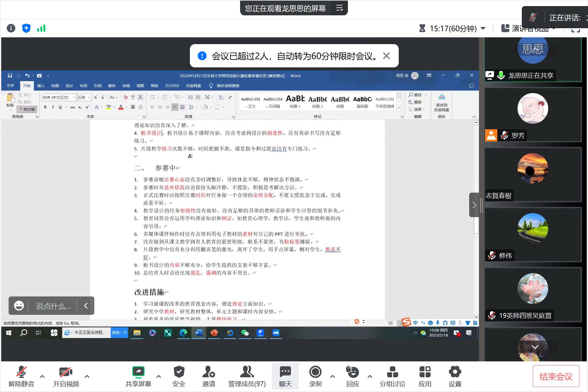Click the meeting info icon

click(x=11, y=28)
